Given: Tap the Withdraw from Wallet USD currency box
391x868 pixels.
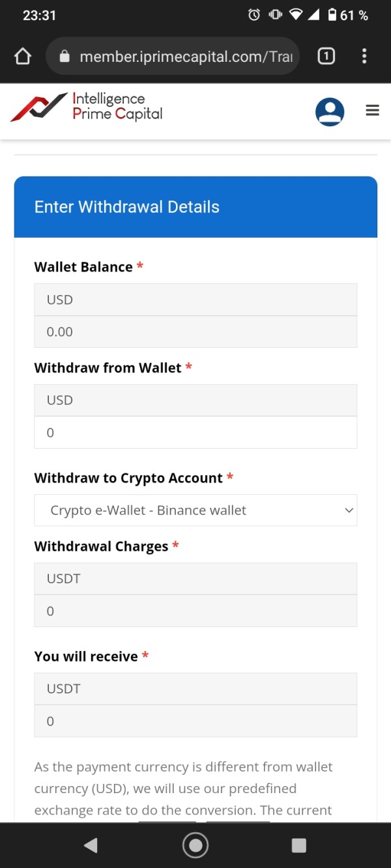Looking at the screenshot, I should [x=195, y=400].
